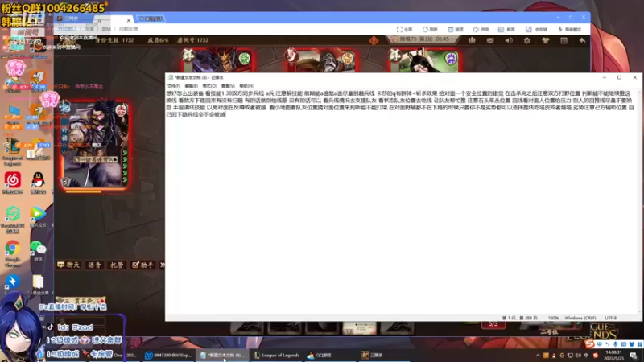Show hidden system tray icons chevron

tap(538, 356)
